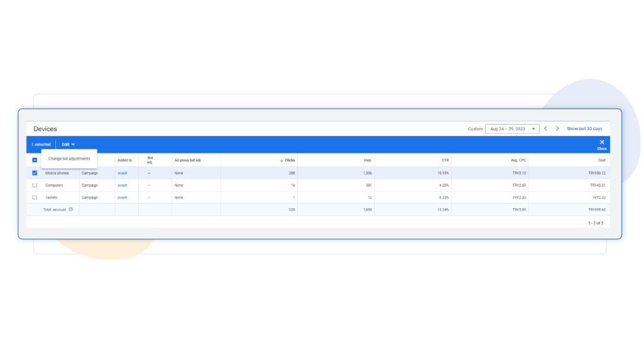Click bid adj. dash in Mobile phones row
This screenshot has height=364, width=644.
pos(149,173)
